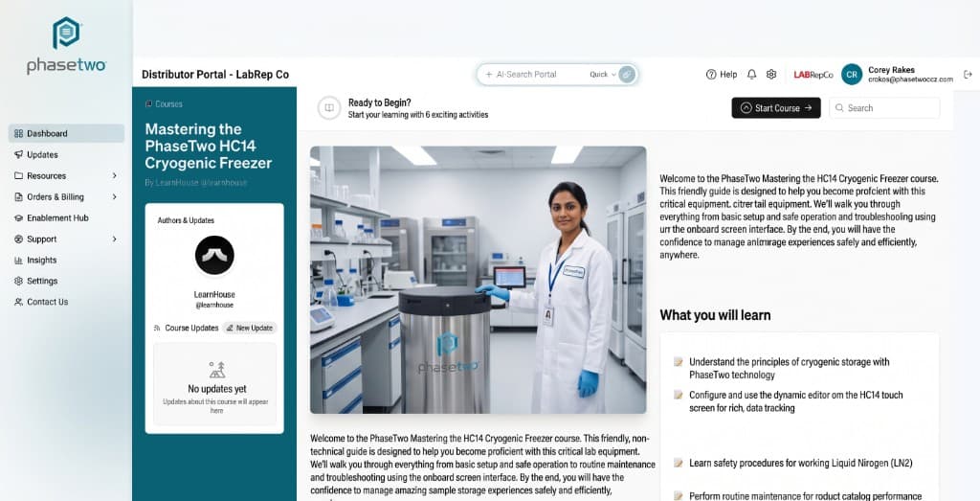This screenshot has height=501, width=980.
Task: Click the Resources folder icon
Action: click(x=18, y=175)
